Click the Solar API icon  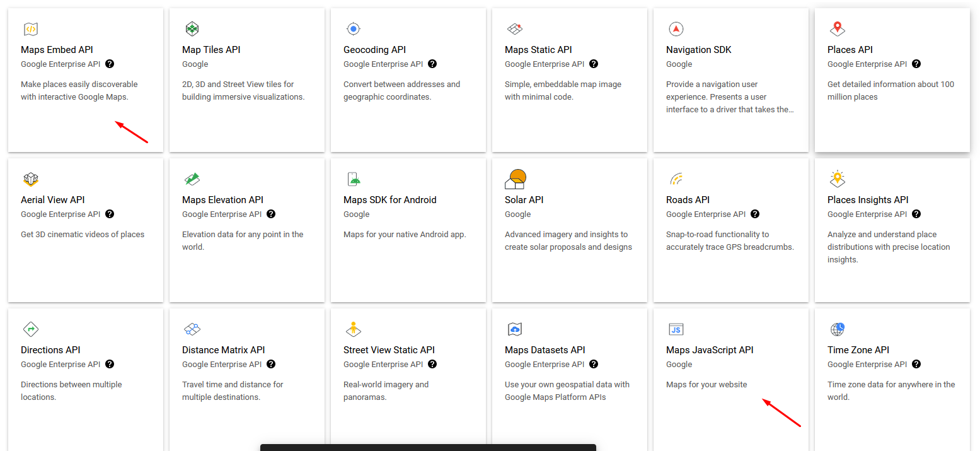[x=516, y=179]
